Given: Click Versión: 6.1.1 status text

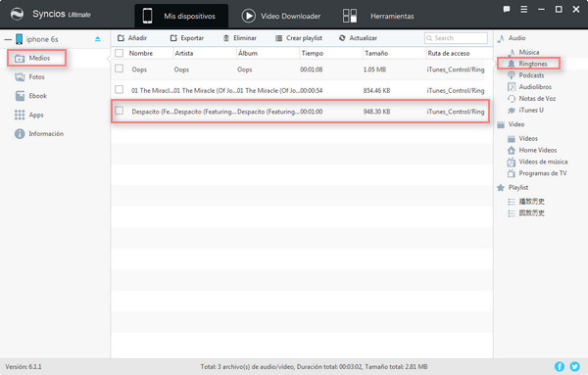Looking at the screenshot, I should point(24,367).
